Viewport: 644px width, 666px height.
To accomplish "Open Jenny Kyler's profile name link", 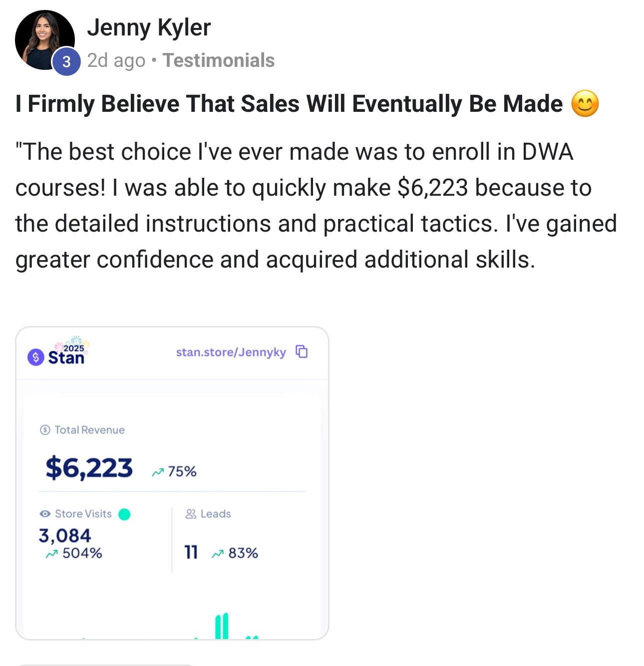I will click(x=149, y=27).
